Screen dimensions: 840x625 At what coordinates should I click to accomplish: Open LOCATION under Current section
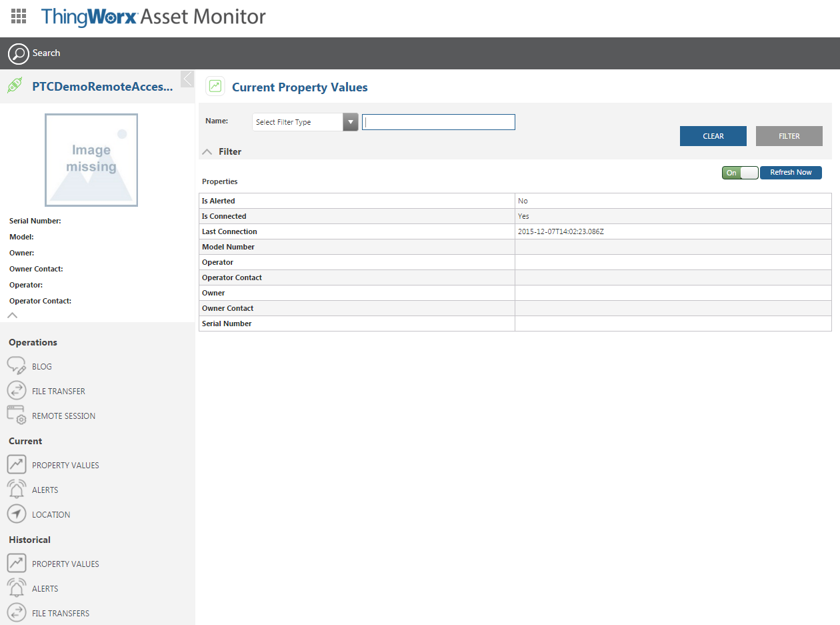[x=51, y=514]
